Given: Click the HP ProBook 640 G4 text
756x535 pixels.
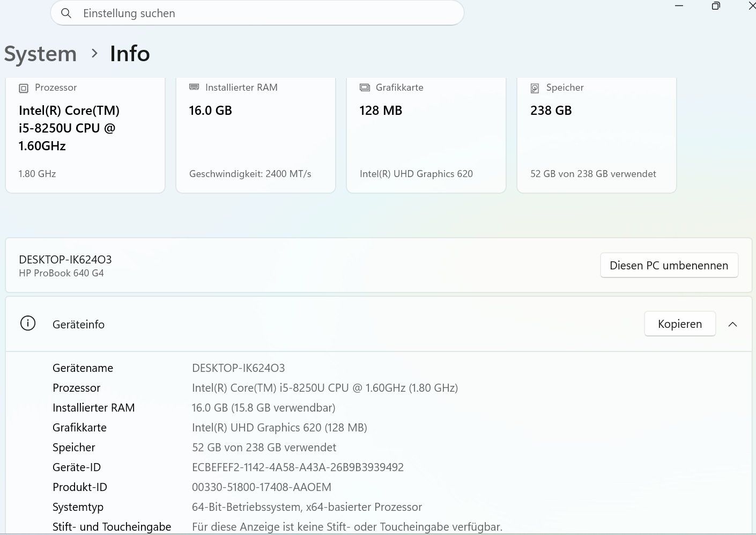Looking at the screenshot, I should pyautogui.click(x=61, y=273).
